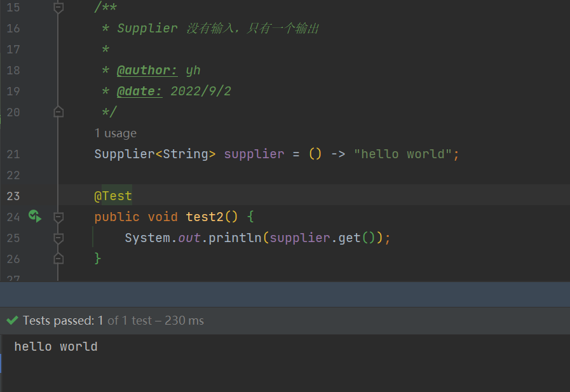This screenshot has width=570, height=392.
Task: Open the '1 usage' inlay hint
Action: (115, 133)
